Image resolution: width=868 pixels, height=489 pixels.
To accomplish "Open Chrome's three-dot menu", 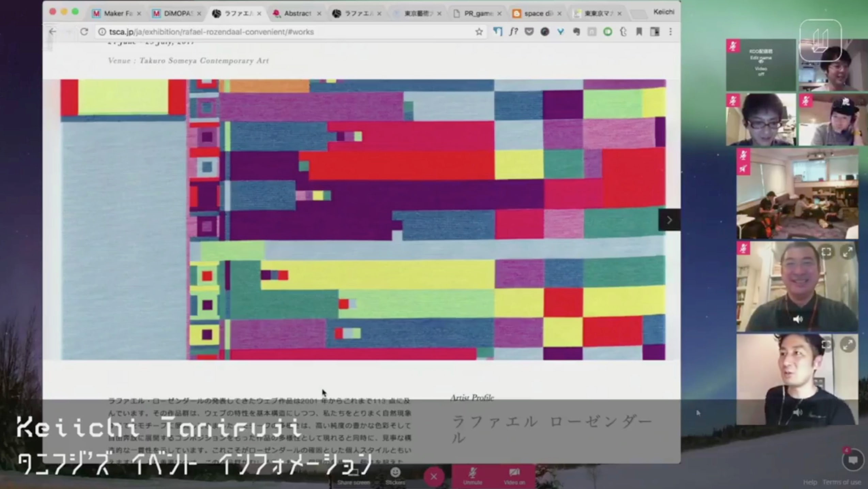I will 670,32.
